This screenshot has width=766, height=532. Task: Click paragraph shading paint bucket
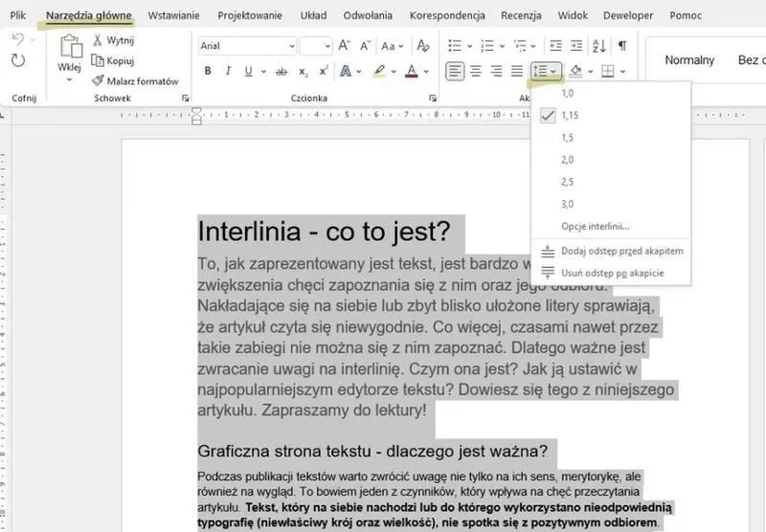575,71
